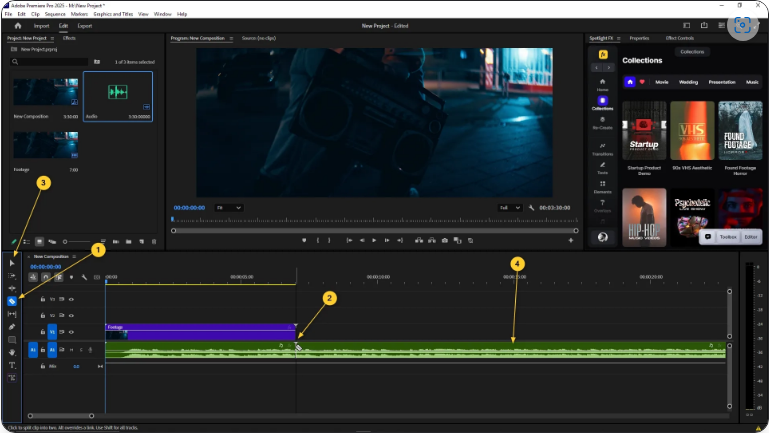Viewport: 769px width, 433px height.
Task: Open timeline display settings wrench
Action: (84, 277)
